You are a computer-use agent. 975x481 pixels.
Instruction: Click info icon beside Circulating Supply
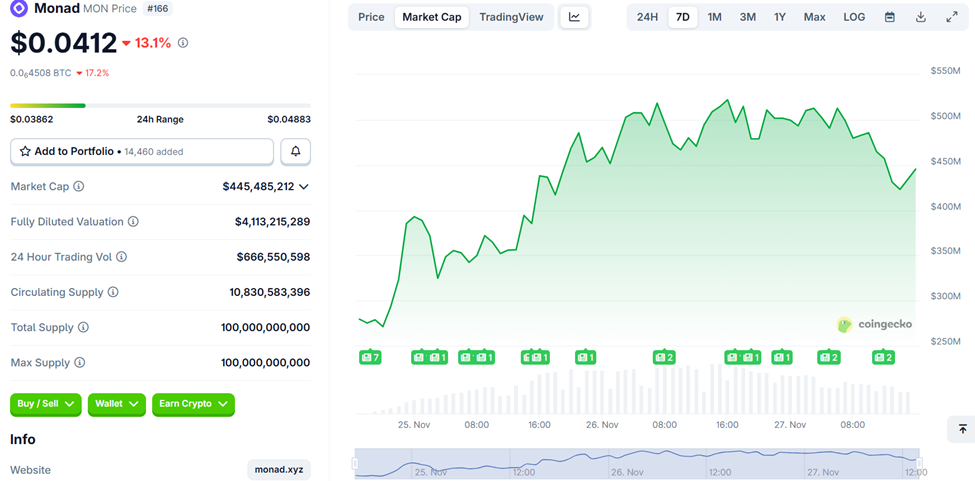[x=113, y=292]
